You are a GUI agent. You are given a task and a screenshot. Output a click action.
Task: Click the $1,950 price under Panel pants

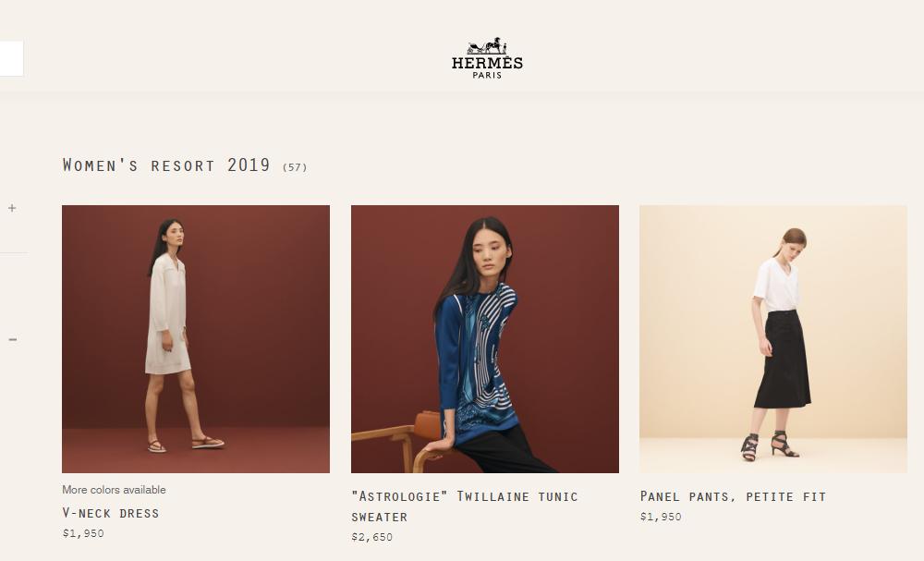[x=661, y=517]
